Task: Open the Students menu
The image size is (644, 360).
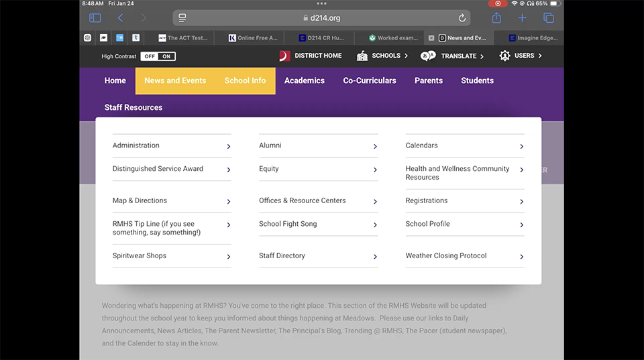Action: click(477, 81)
